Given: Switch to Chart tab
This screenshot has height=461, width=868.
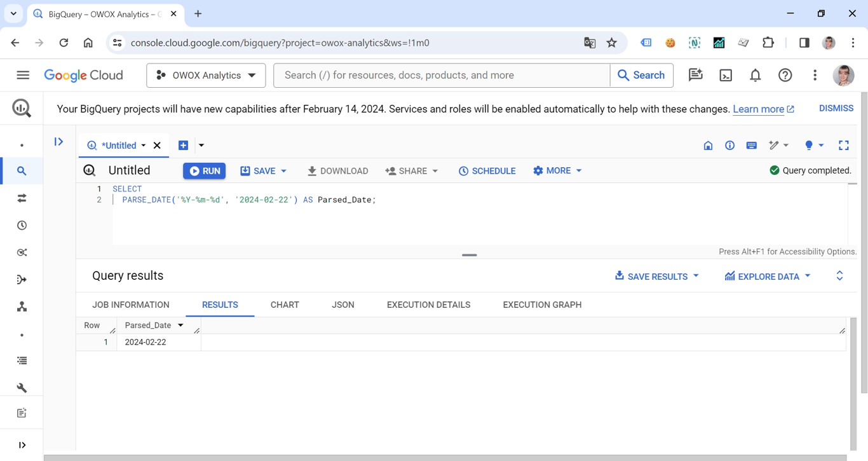Looking at the screenshot, I should click(285, 305).
